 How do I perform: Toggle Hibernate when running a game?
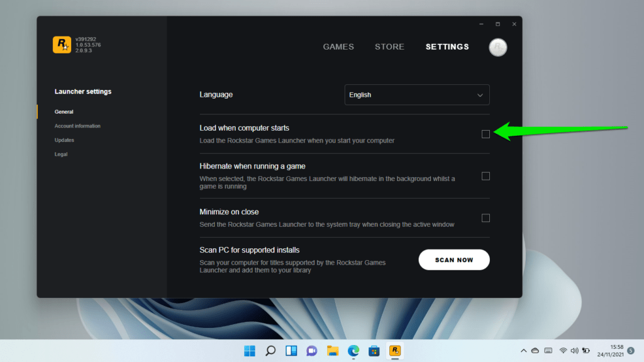pos(486,176)
